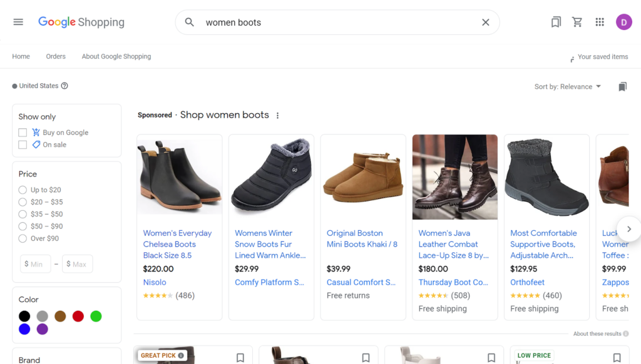Clear the search box with the X icon
Image resolution: width=641 pixels, height=364 pixels.
(x=485, y=22)
